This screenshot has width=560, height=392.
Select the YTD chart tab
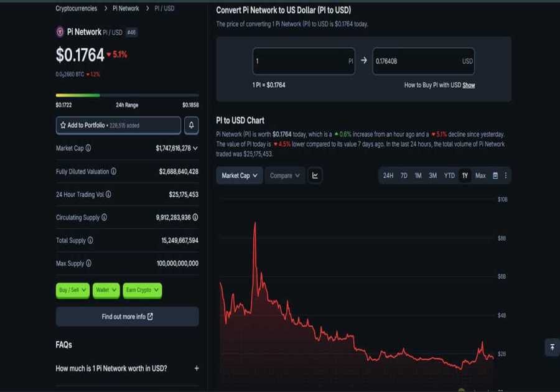pyautogui.click(x=450, y=175)
